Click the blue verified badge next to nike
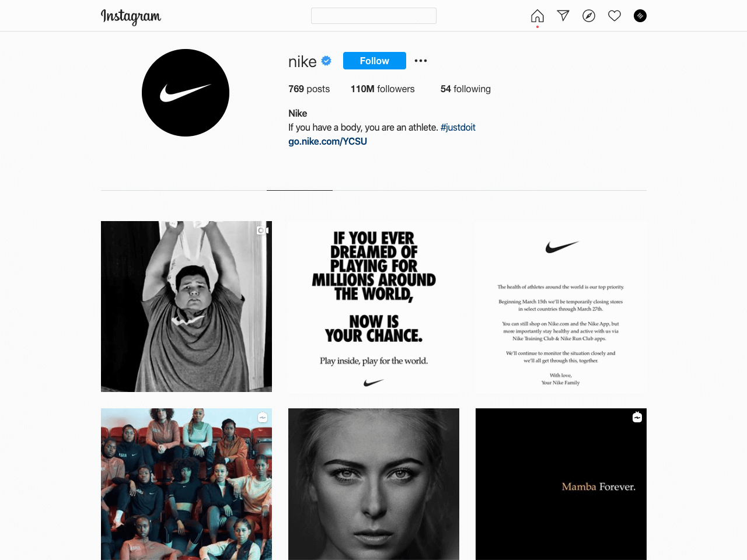The width and height of the screenshot is (747, 560). coord(327,61)
